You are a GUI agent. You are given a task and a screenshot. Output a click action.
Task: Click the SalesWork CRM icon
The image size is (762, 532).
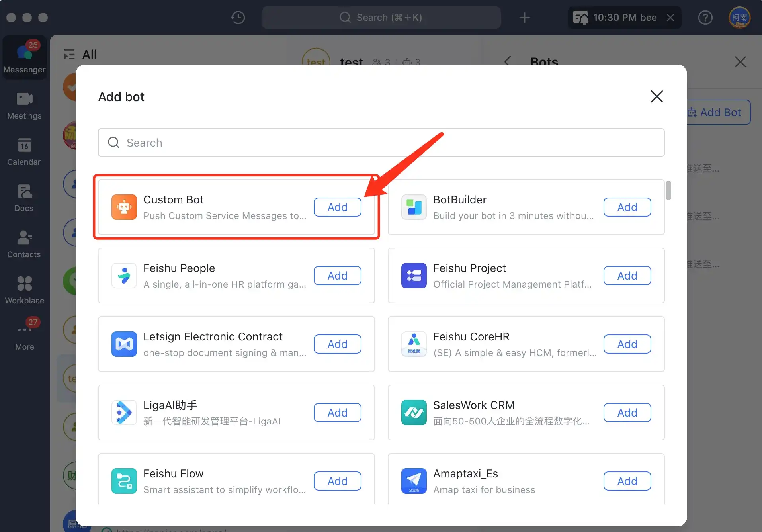tap(414, 413)
